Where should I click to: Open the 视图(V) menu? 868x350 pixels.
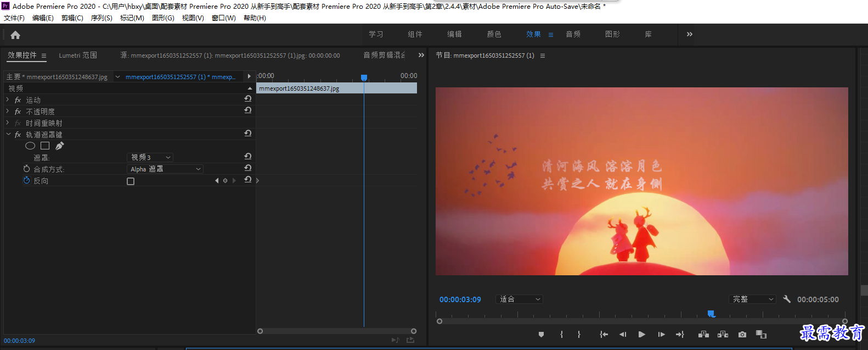tap(193, 18)
